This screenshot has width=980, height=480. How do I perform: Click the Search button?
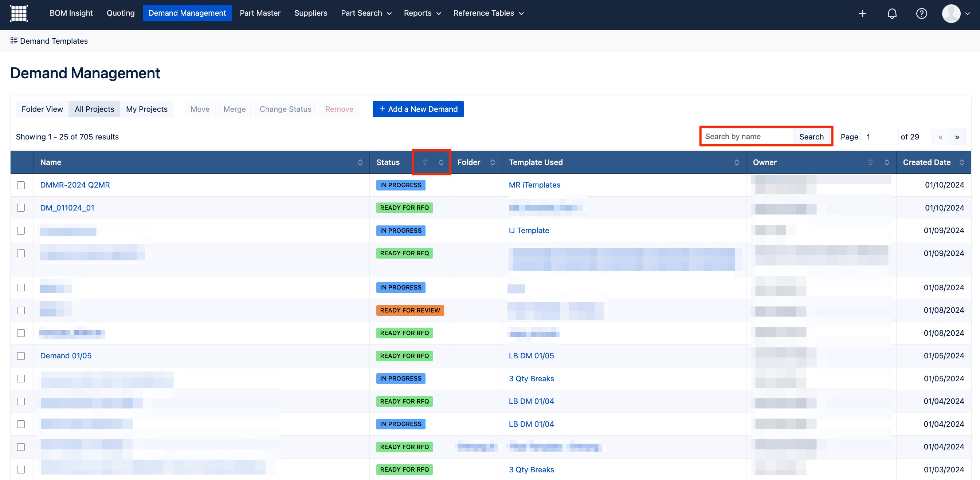click(811, 137)
